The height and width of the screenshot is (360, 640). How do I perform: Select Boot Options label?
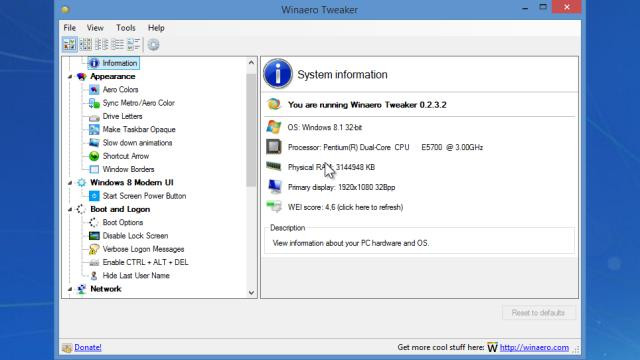tap(123, 222)
